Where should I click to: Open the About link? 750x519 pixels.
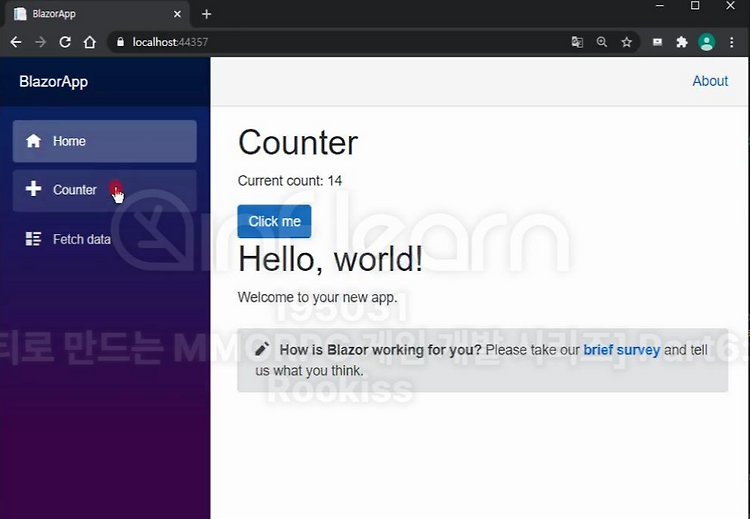tap(710, 81)
